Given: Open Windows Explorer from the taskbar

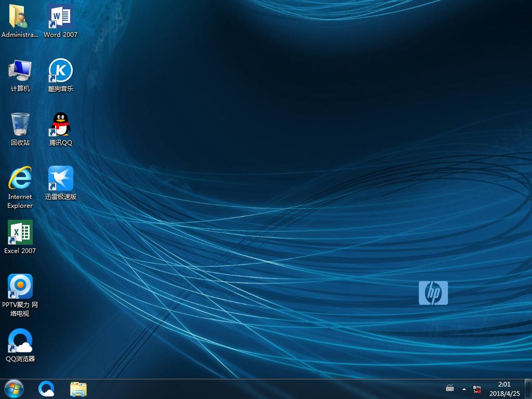Looking at the screenshot, I should [78, 389].
